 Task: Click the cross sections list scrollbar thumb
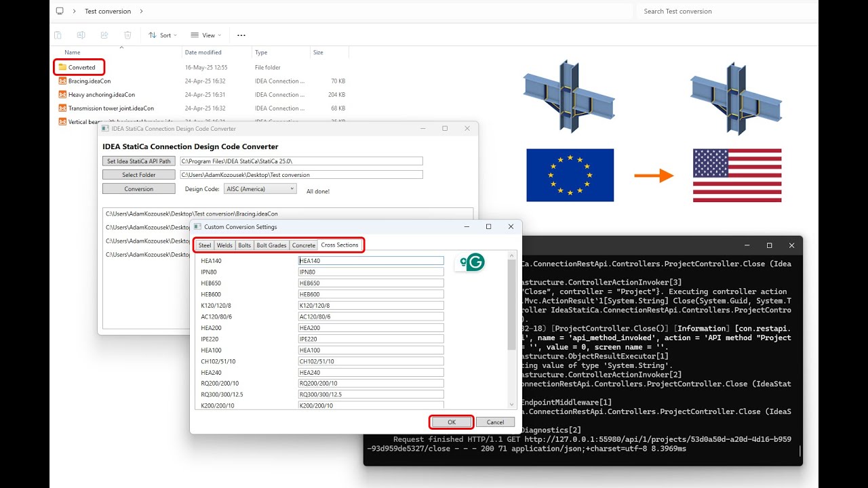click(512, 304)
